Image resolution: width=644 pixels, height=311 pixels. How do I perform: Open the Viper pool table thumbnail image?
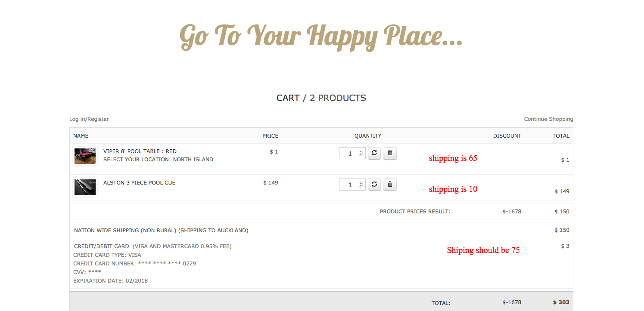[85, 156]
